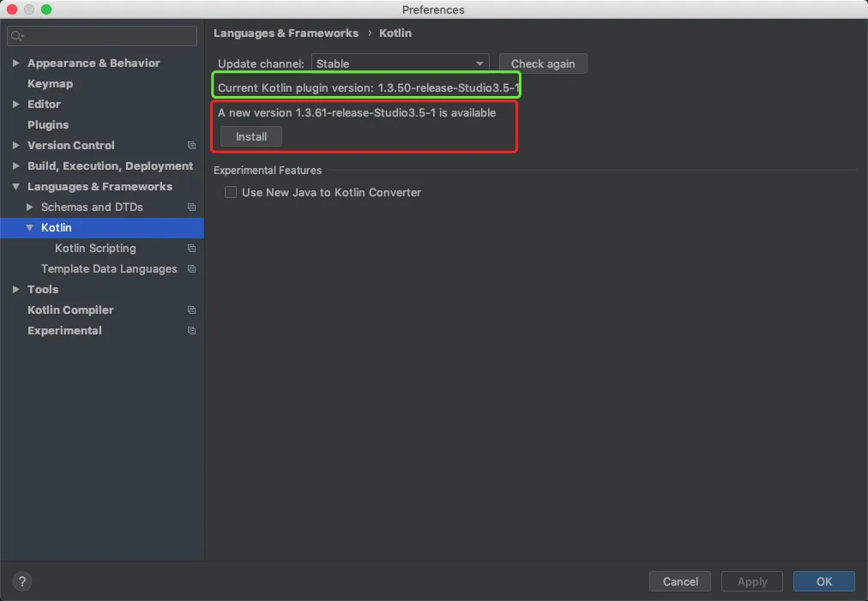Click Languages & Frameworks breadcrumb
Image resolution: width=868 pixels, height=601 pixels.
tap(286, 33)
